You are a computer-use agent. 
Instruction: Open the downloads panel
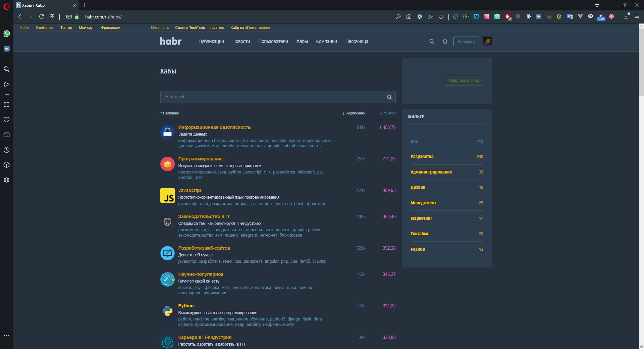tap(626, 16)
